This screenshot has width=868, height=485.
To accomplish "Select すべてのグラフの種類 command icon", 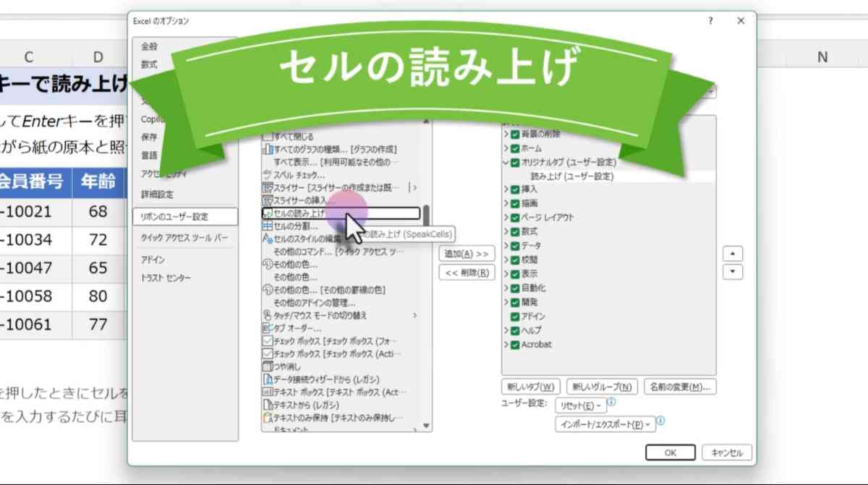I will click(267, 149).
